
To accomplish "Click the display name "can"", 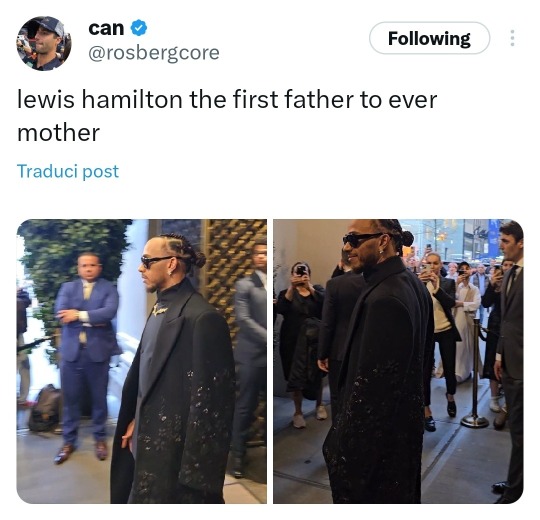I will (106, 28).
